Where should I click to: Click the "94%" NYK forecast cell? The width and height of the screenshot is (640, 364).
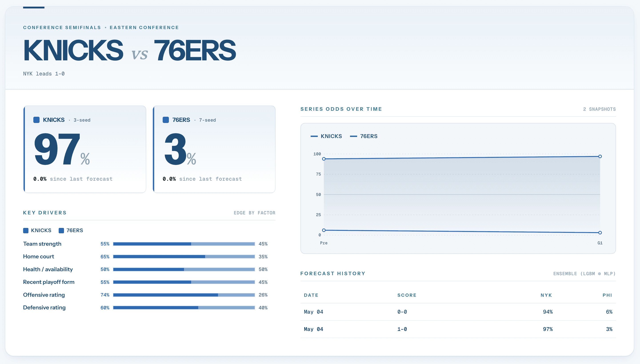(x=548, y=312)
